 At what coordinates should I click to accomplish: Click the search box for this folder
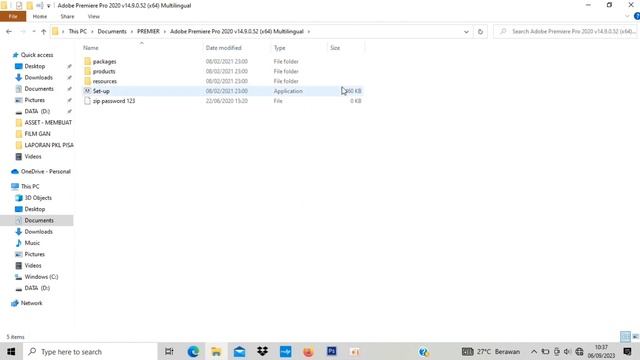coord(565,31)
